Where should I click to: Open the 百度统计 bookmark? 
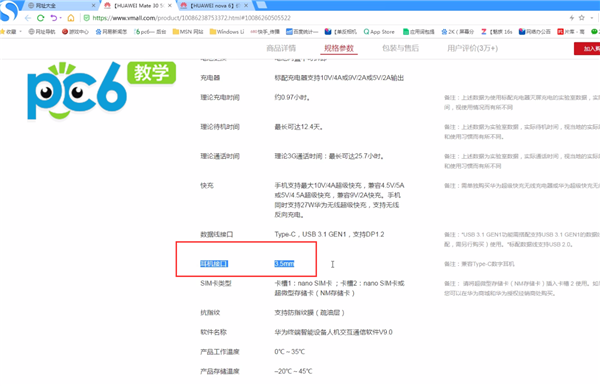[x=302, y=32]
